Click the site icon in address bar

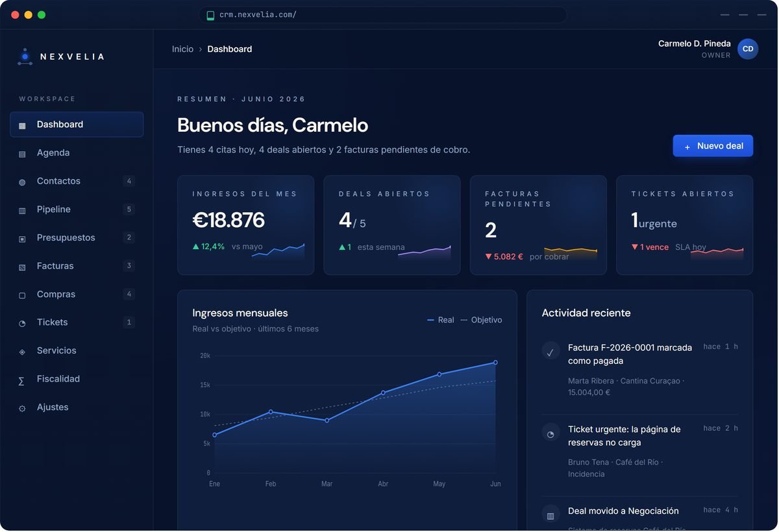tap(210, 15)
